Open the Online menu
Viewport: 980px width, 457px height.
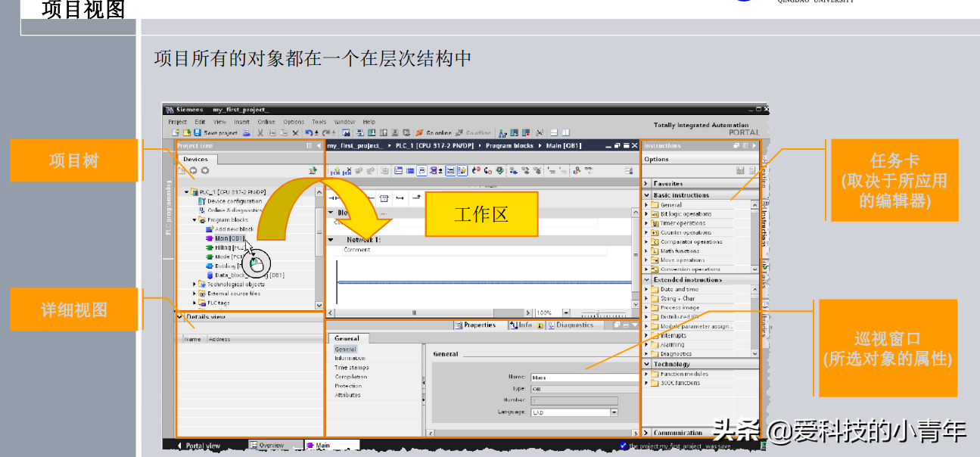point(266,122)
